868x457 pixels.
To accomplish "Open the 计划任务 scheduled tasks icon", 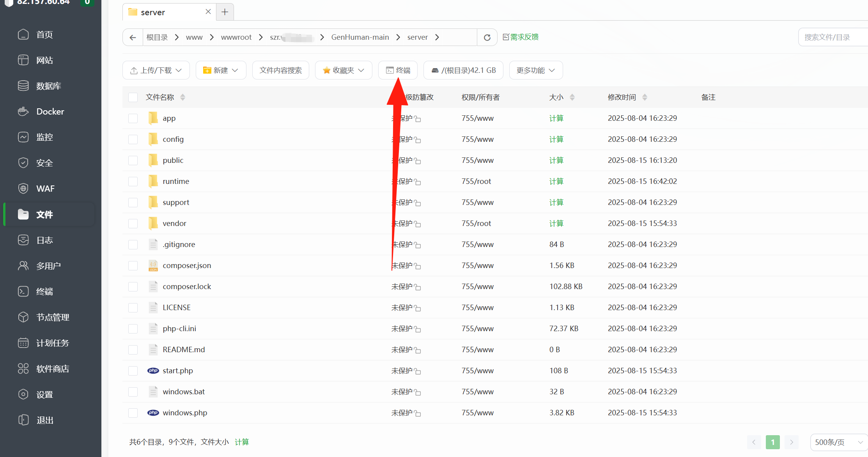I will click(23, 343).
